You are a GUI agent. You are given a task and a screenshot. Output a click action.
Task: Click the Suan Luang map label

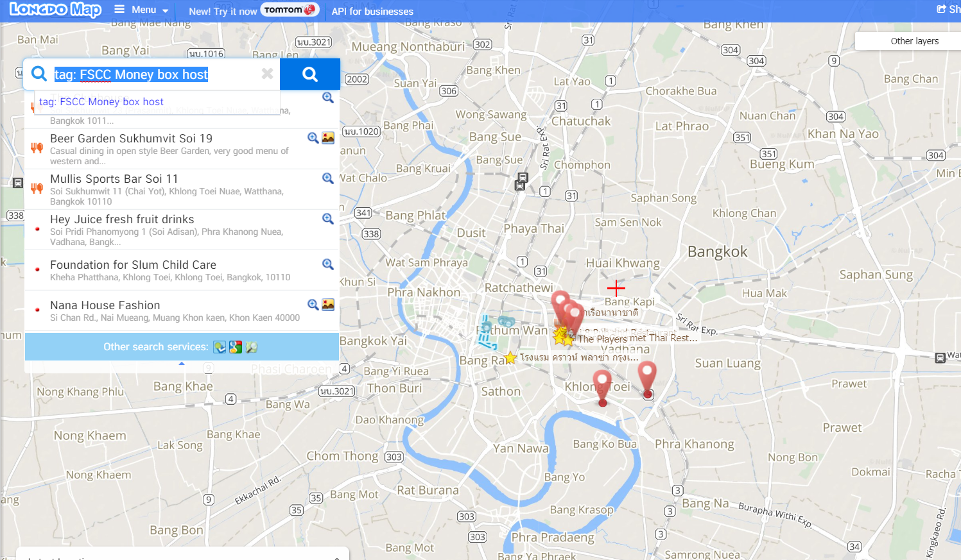(x=728, y=363)
